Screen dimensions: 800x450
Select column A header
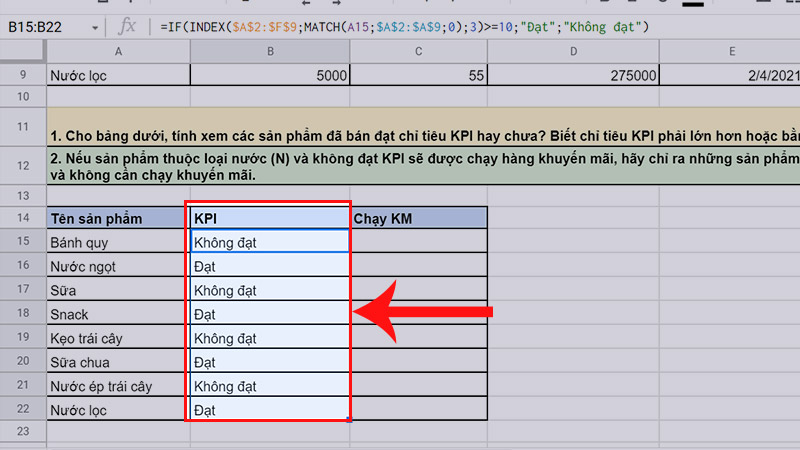tap(118, 51)
